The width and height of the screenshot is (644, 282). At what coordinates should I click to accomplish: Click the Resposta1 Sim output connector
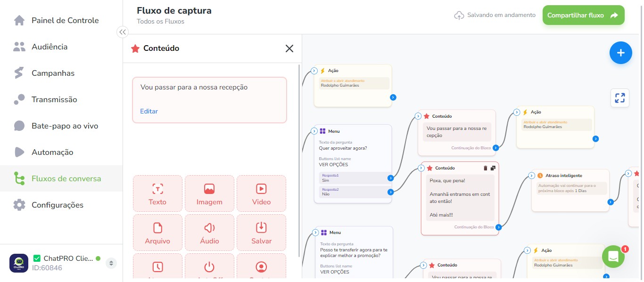point(390,178)
